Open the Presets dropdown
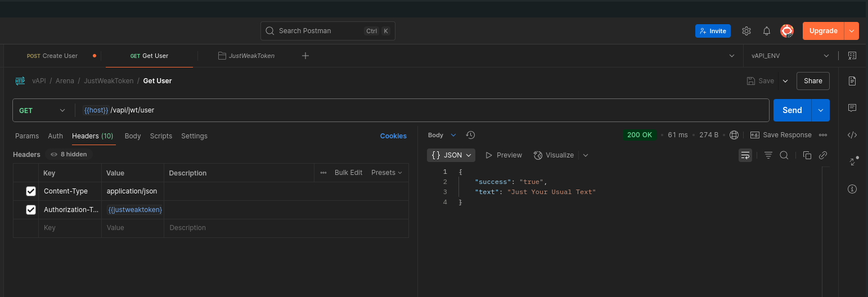Image resolution: width=868 pixels, height=297 pixels. click(x=386, y=173)
